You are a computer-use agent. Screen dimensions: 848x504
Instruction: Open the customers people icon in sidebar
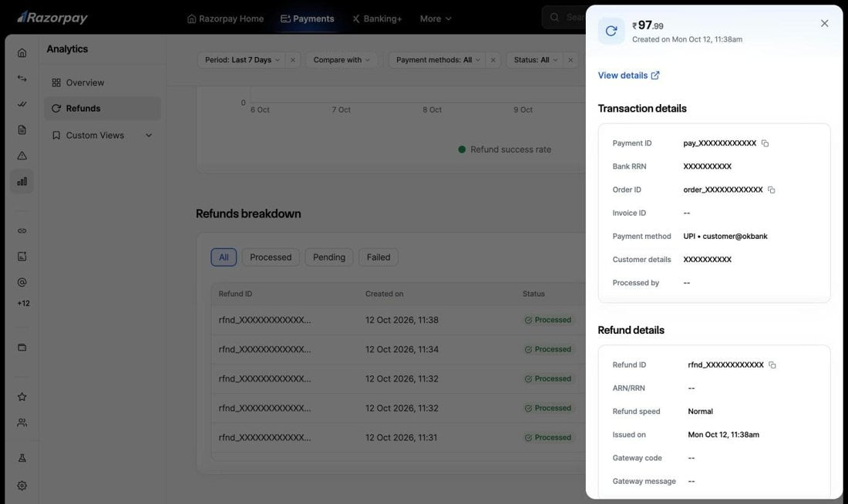point(22,423)
